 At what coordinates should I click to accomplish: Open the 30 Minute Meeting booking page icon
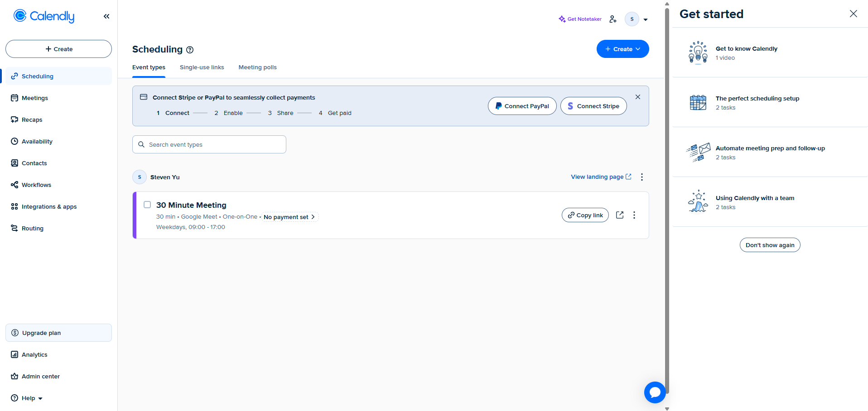[x=620, y=215]
